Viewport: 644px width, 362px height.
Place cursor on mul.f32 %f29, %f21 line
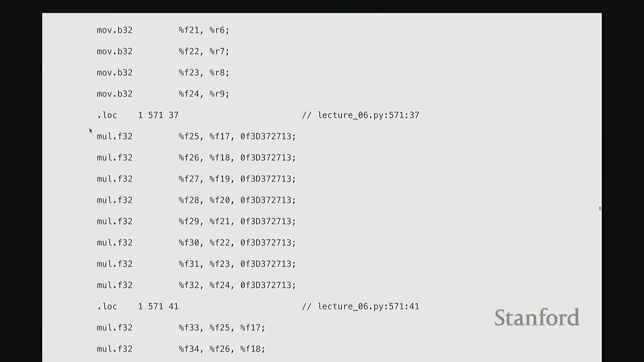click(x=196, y=222)
